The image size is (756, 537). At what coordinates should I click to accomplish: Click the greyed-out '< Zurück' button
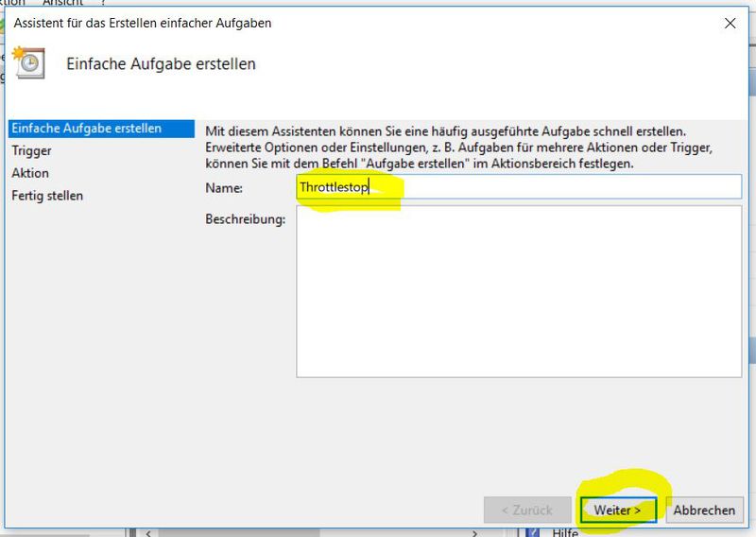527,510
